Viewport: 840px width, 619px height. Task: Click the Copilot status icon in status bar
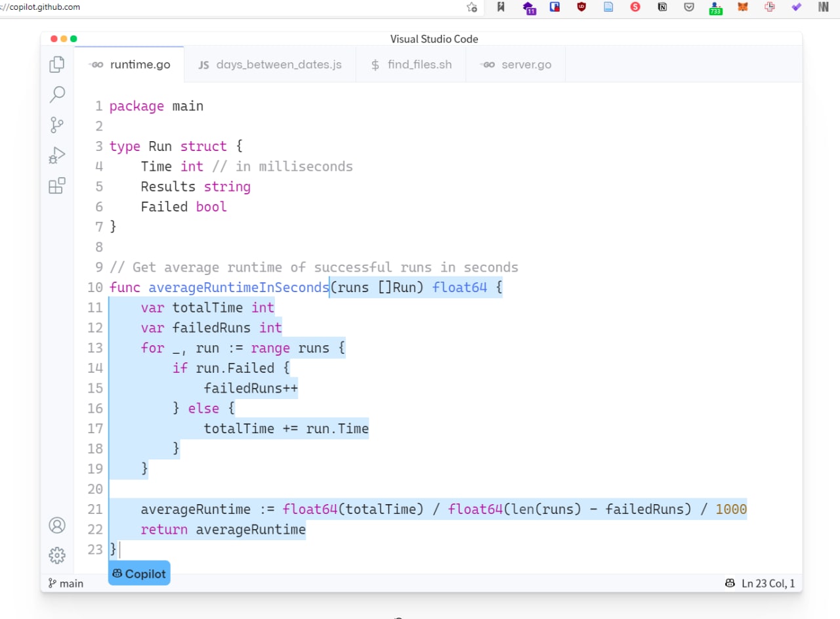click(x=730, y=583)
